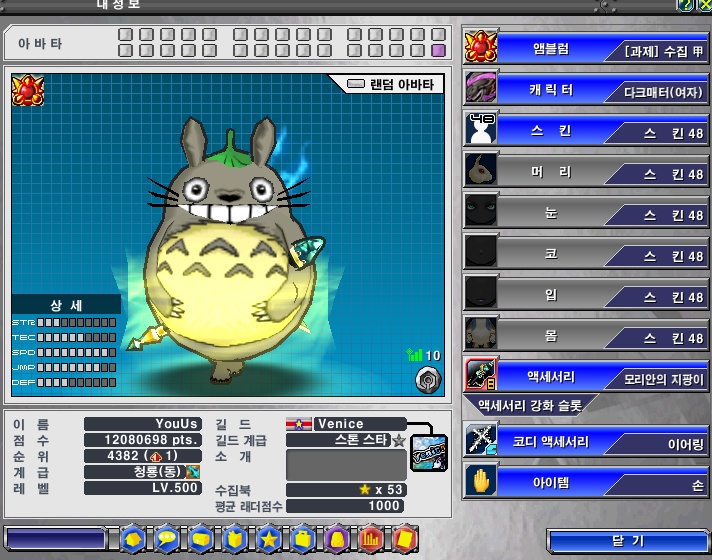Click the blue chat input bar
Viewport: 712px width, 560px height.
(x=56, y=539)
